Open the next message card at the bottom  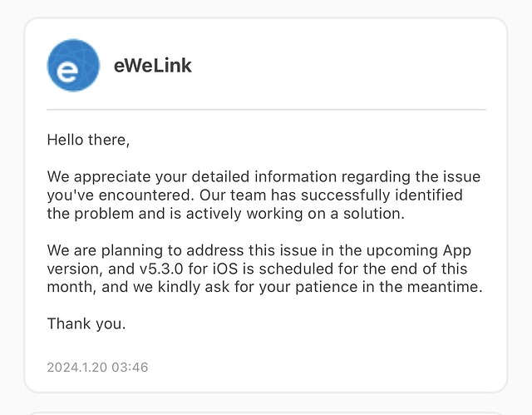click(x=266, y=411)
